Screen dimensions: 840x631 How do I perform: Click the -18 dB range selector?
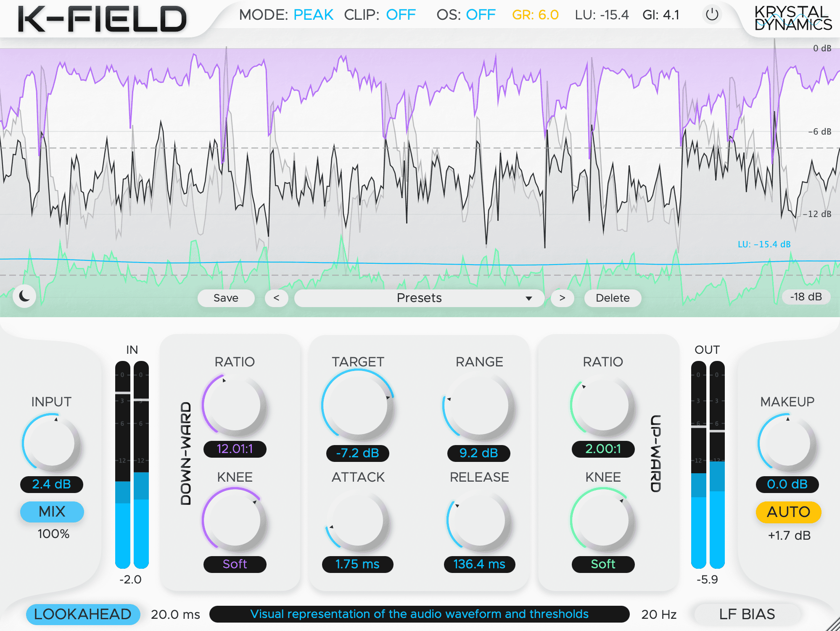click(x=806, y=297)
